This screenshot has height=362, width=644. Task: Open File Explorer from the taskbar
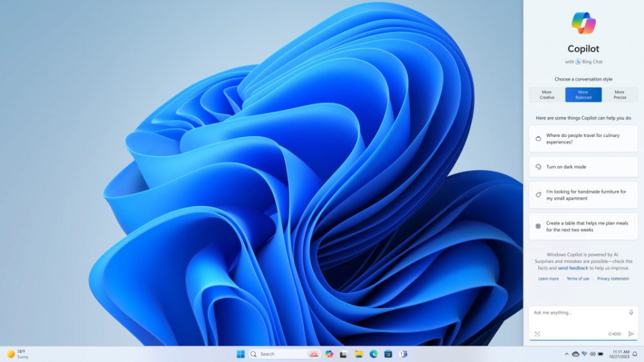[x=359, y=354]
